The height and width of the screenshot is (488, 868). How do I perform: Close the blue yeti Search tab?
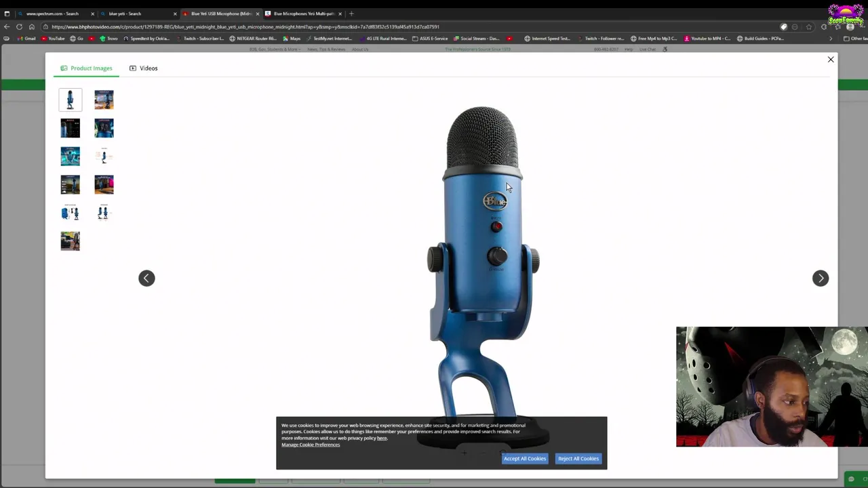175,14
